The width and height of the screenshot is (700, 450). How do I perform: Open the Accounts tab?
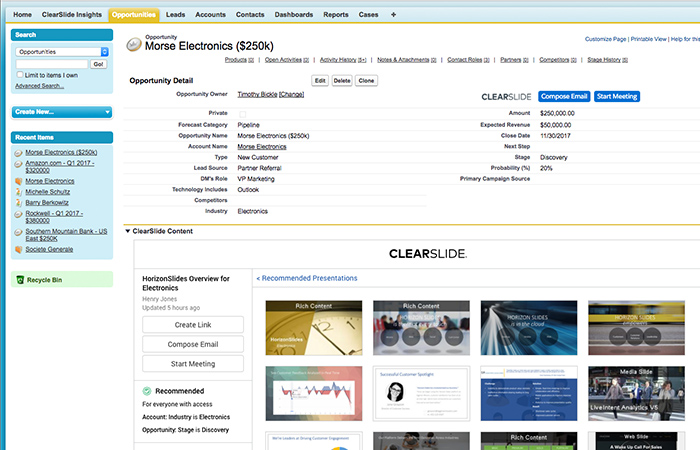coord(210,15)
